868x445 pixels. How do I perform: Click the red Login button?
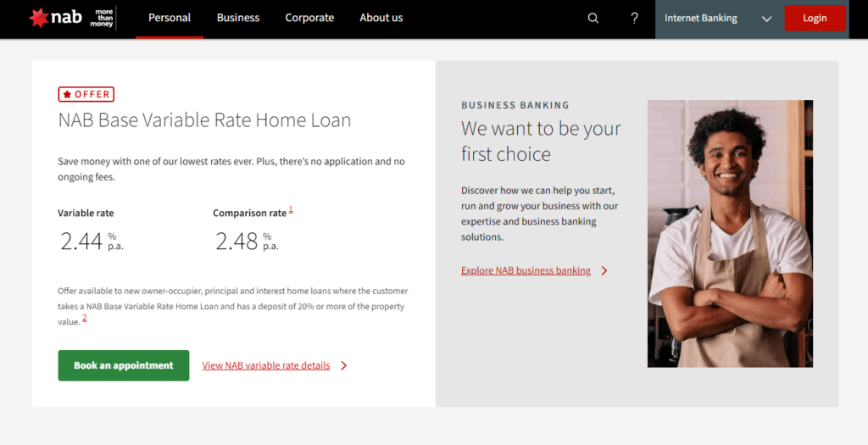tap(815, 19)
